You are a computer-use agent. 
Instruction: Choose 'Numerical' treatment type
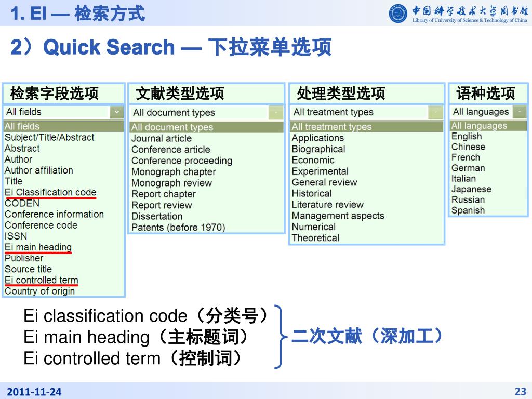(314, 227)
